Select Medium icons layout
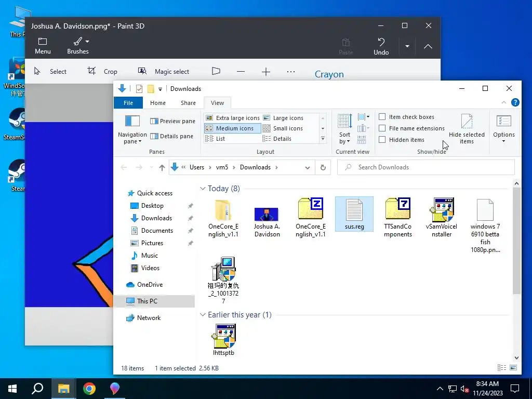The height and width of the screenshot is (399, 532). pos(233,128)
